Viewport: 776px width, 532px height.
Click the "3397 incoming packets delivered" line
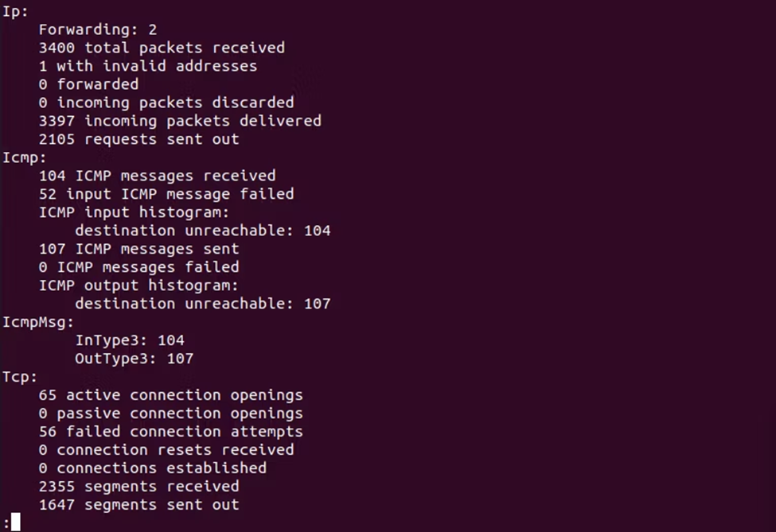(180, 121)
